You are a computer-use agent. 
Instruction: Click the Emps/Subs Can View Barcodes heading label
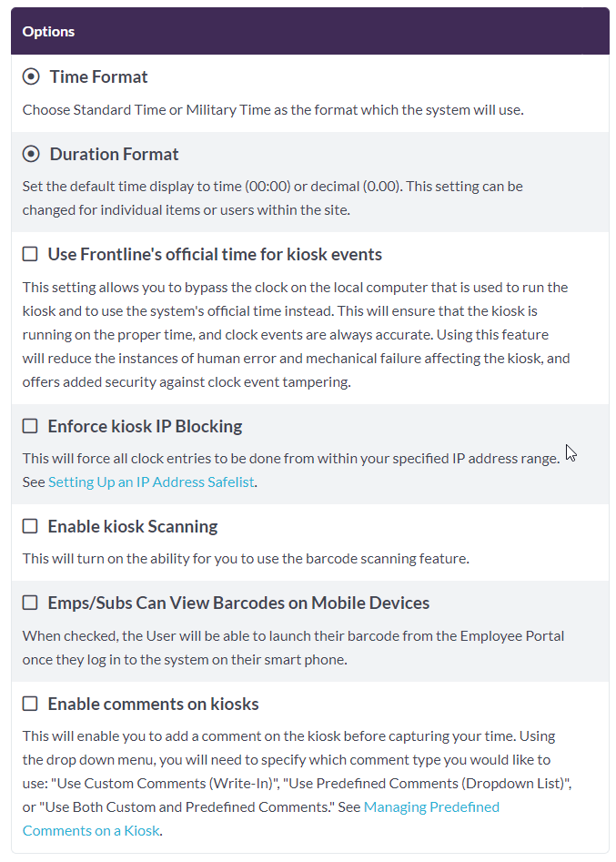[238, 603]
